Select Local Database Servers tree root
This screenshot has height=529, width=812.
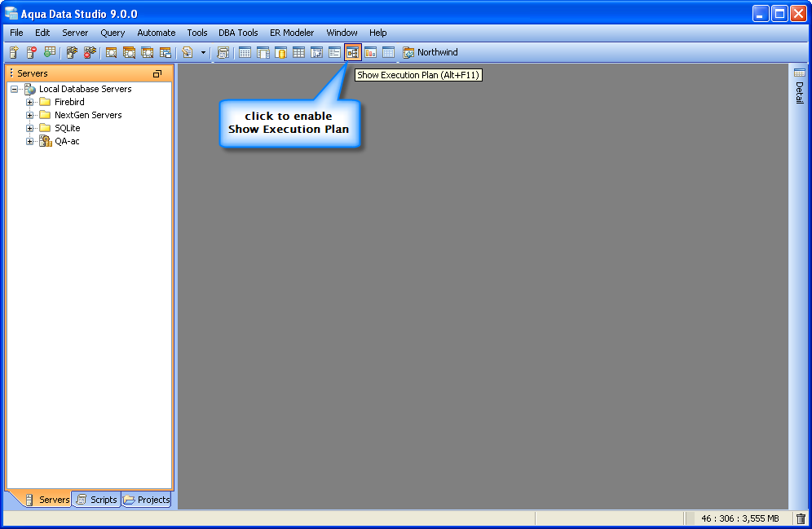point(86,89)
